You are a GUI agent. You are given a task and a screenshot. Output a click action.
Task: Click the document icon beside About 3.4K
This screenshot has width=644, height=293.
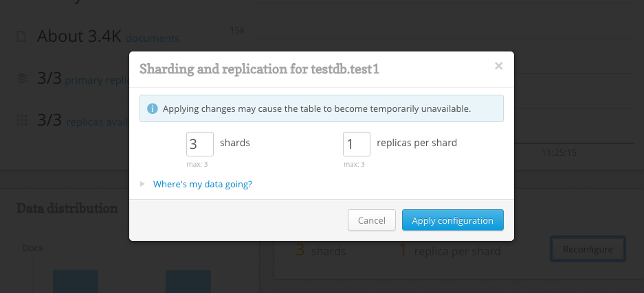tap(21, 36)
